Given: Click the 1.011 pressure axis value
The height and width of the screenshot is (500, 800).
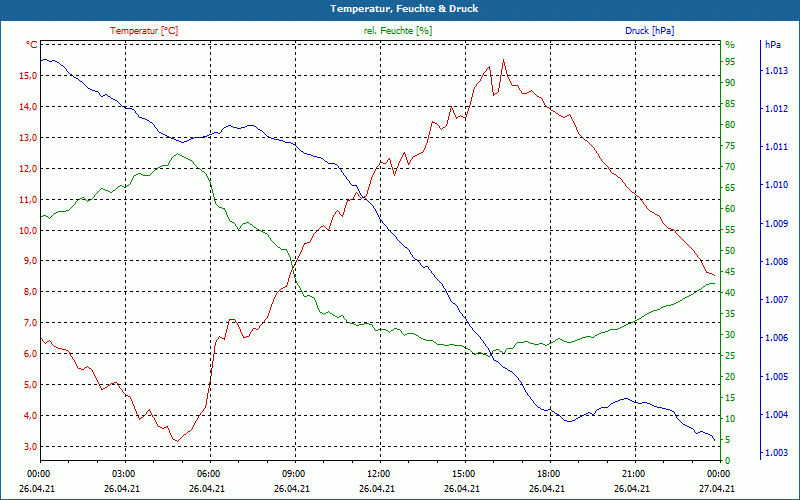Looking at the screenshot, I should click(x=777, y=147).
